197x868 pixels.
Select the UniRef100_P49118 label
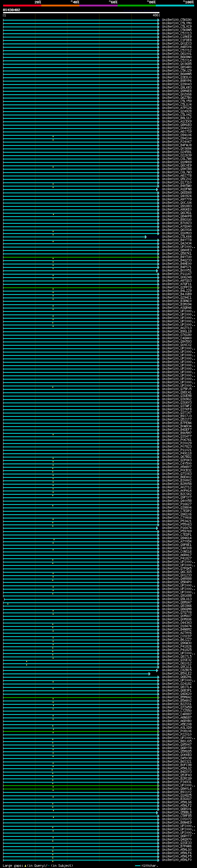[177, 454]
